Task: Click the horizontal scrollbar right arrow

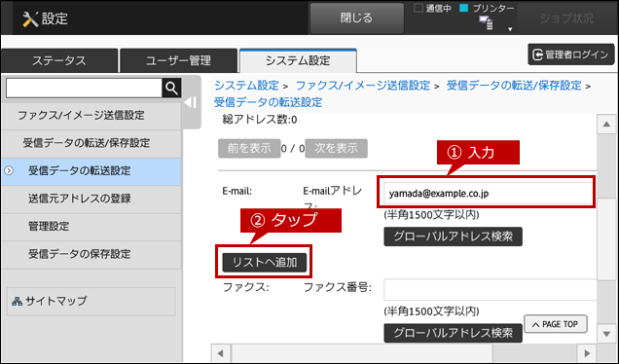Action: 587,353
